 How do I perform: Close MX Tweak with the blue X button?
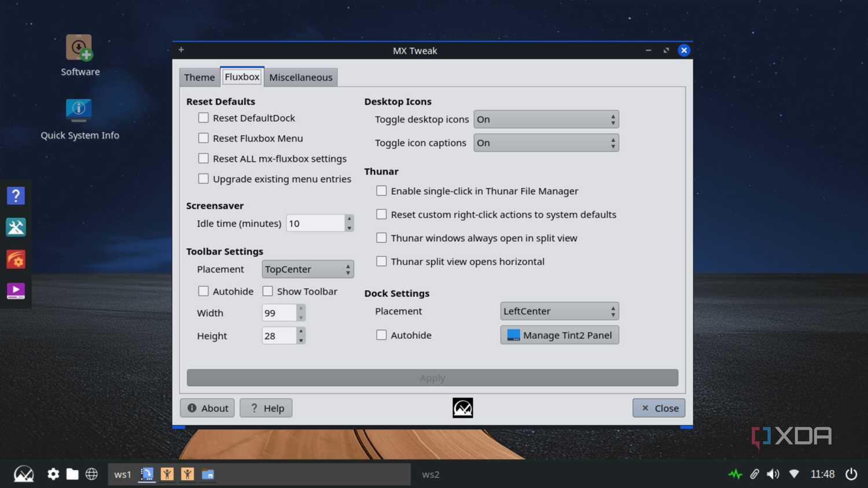coord(684,50)
